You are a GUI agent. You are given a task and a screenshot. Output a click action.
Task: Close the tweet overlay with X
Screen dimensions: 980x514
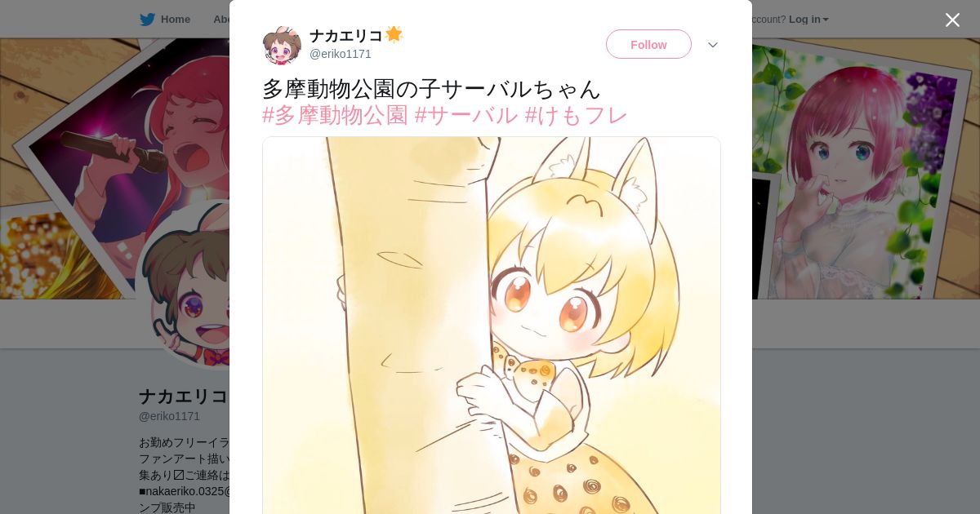952,20
